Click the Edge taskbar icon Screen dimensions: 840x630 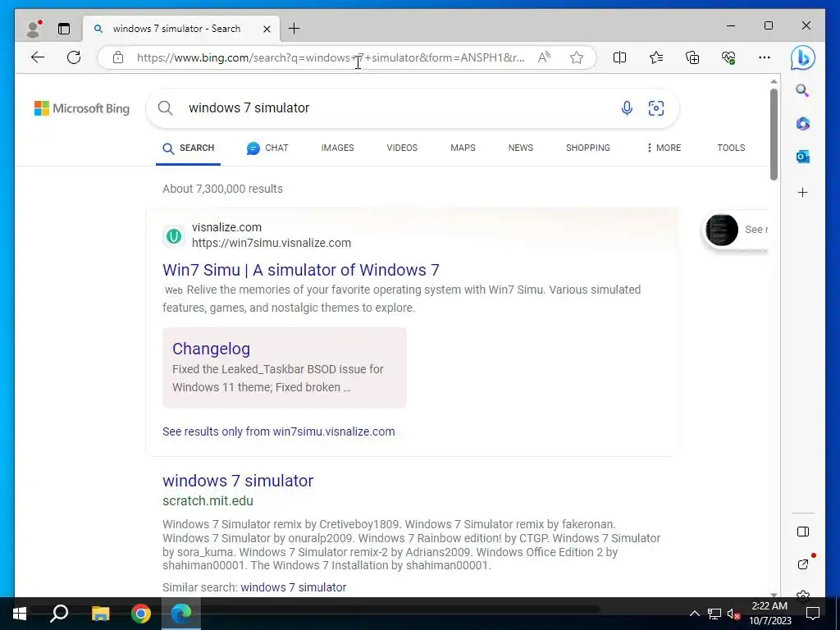click(x=181, y=614)
